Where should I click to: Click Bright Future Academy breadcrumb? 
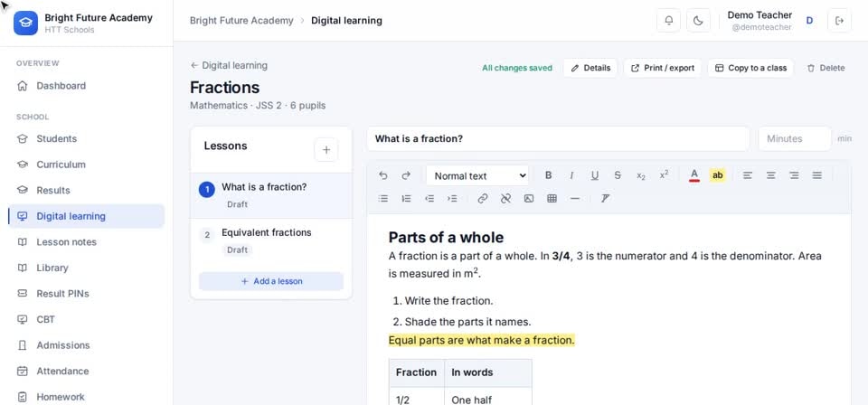[241, 21]
